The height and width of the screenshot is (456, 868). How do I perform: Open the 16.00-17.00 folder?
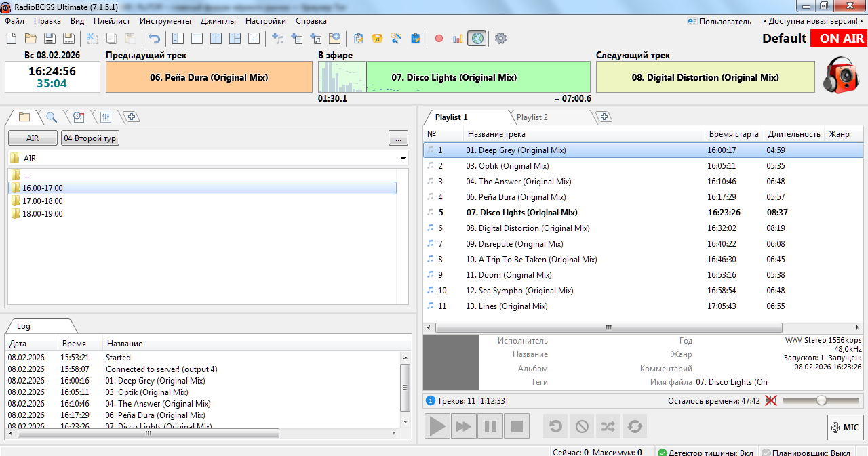click(x=42, y=188)
